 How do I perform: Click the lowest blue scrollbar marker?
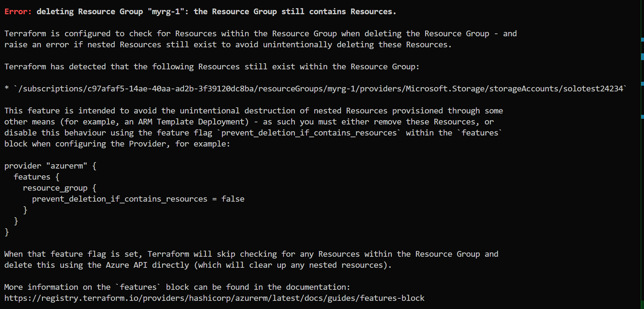click(x=643, y=117)
